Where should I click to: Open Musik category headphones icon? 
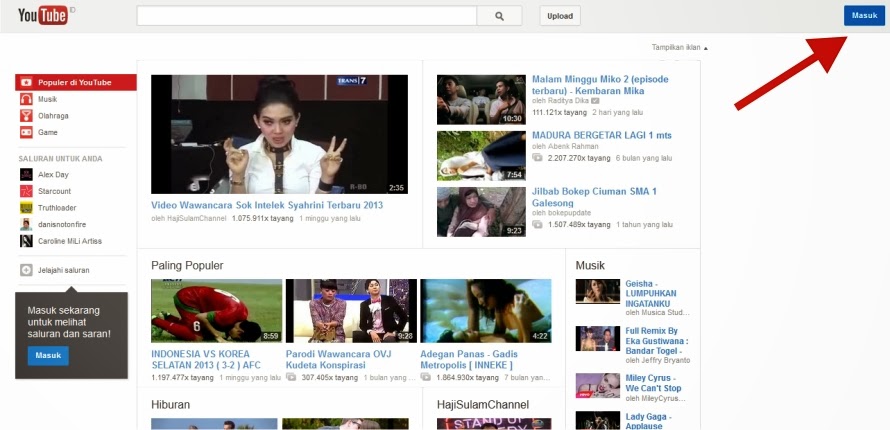[26, 99]
